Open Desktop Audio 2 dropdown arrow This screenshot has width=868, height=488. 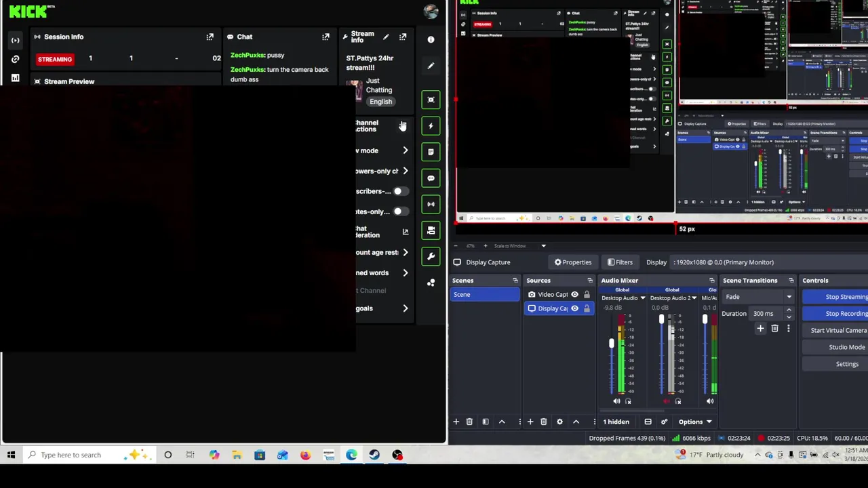pos(694,298)
